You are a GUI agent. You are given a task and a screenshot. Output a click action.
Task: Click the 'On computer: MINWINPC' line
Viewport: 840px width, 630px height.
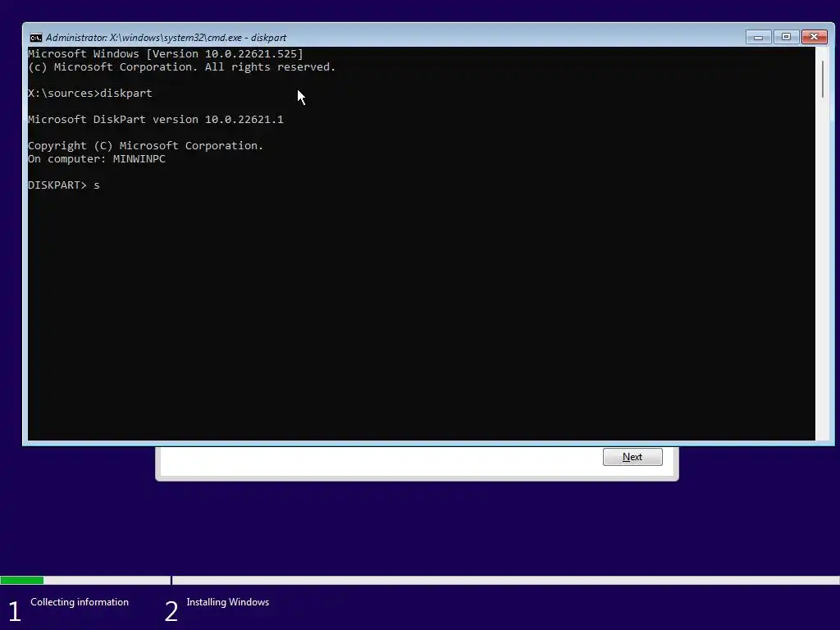pos(97,158)
